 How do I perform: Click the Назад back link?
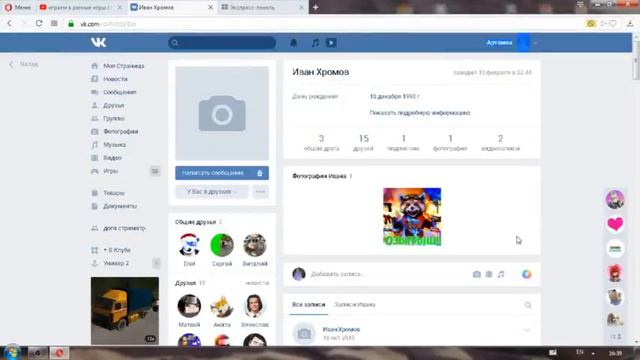(24, 64)
